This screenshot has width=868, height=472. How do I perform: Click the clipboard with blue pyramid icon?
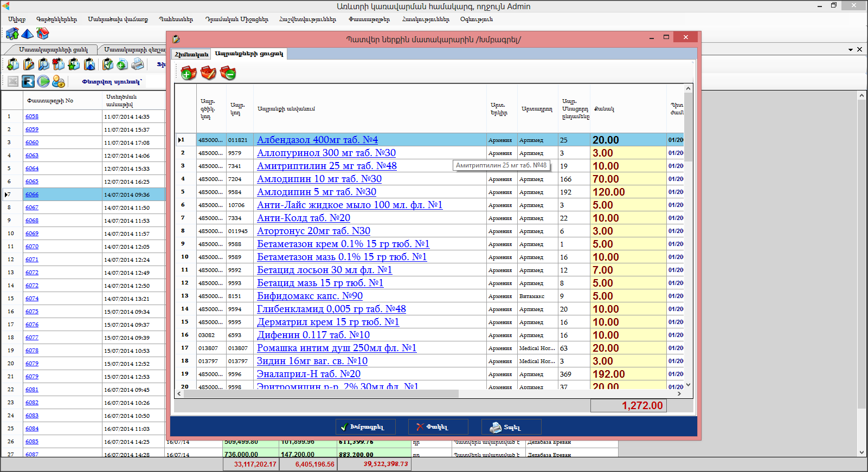pyautogui.click(x=89, y=64)
